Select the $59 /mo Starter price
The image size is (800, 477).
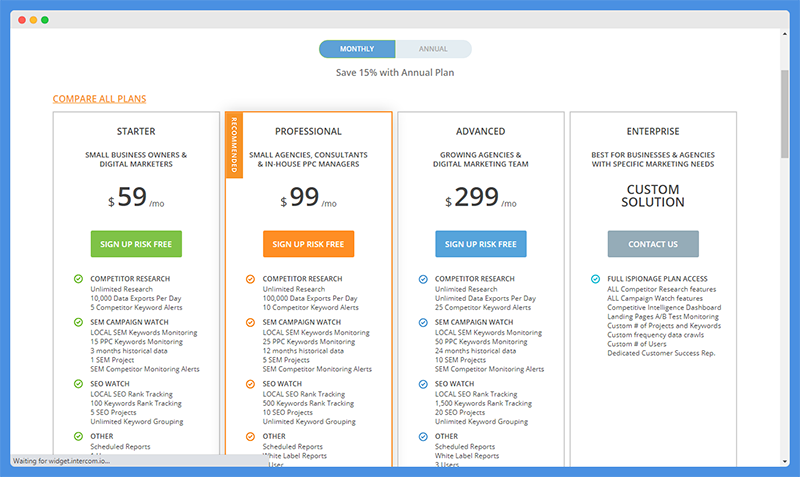136,197
